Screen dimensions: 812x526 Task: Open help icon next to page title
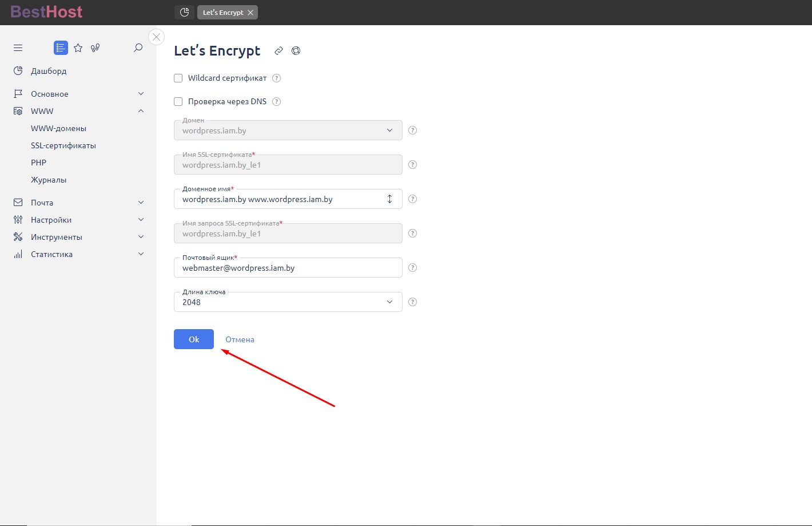[x=296, y=51]
